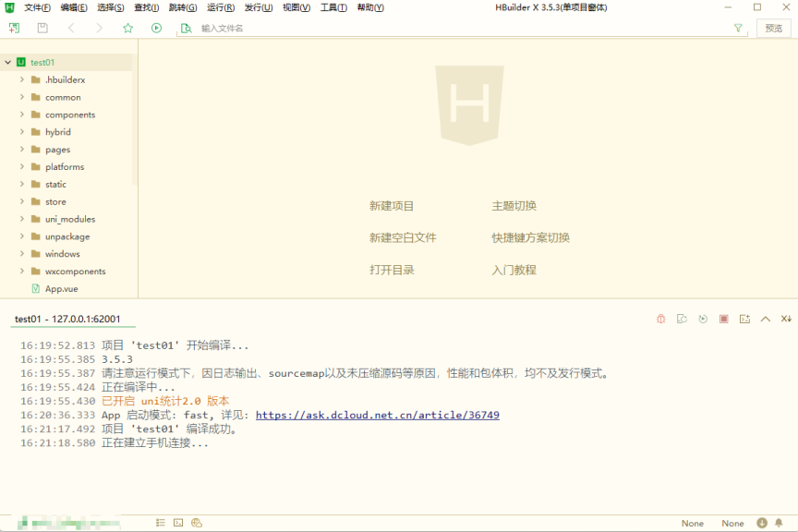Click the save file toolbar icon
This screenshot has width=798, height=532.
point(42,28)
